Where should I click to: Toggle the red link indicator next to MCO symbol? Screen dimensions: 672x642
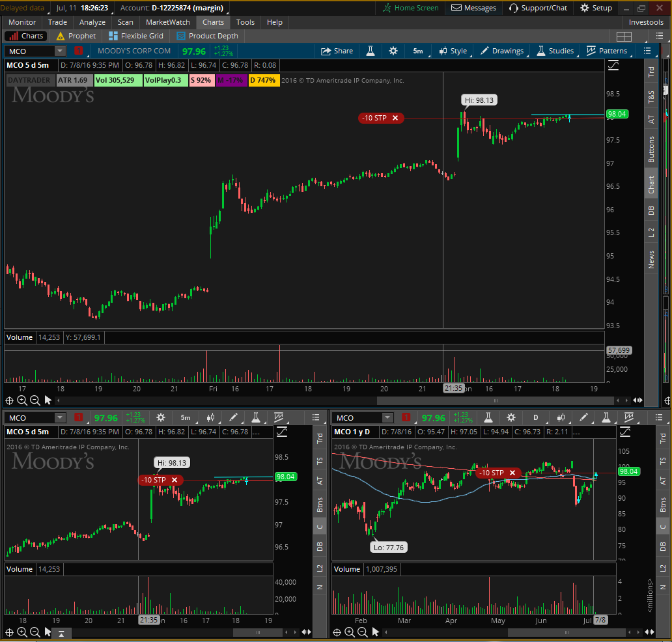tap(78, 51)
